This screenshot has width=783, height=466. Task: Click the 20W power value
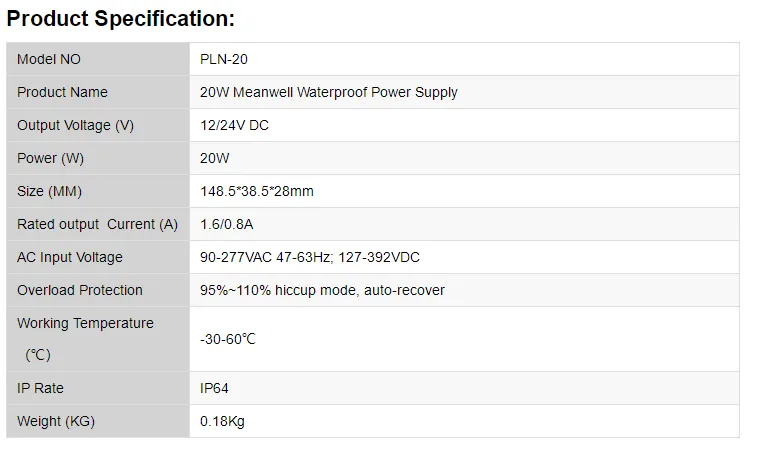(215, 158)
